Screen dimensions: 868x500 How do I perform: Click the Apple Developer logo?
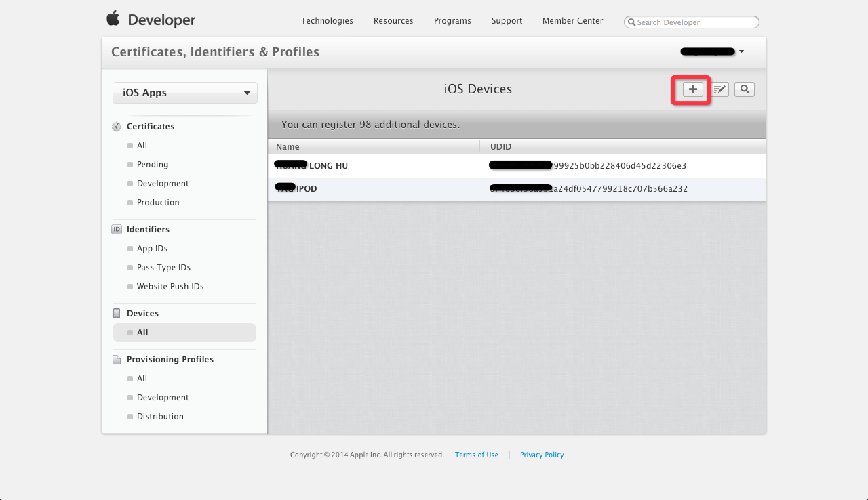pos(151,20)
